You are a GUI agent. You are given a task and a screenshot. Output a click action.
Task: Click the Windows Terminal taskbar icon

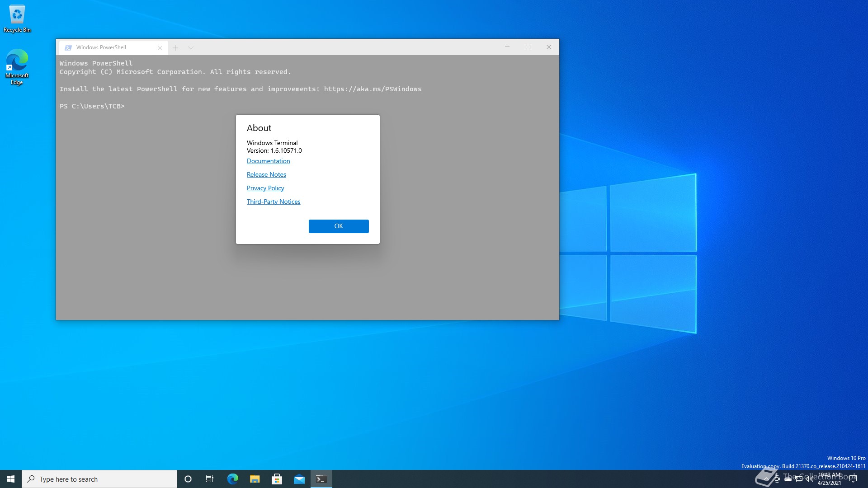click(321, 479)
